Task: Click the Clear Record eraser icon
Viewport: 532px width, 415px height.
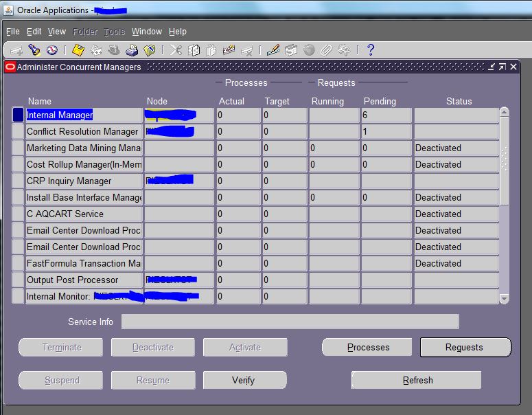Action: point(229,50)
